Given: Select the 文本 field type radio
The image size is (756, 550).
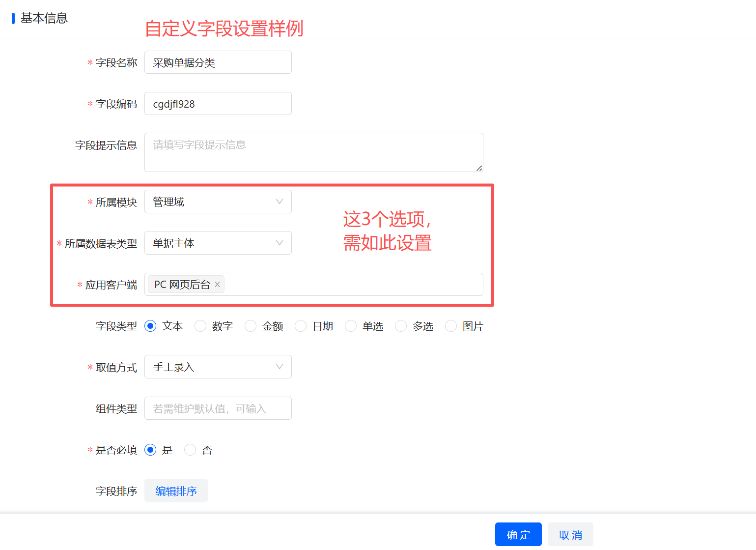Looking at the screenshot, I should click(151, 326).
